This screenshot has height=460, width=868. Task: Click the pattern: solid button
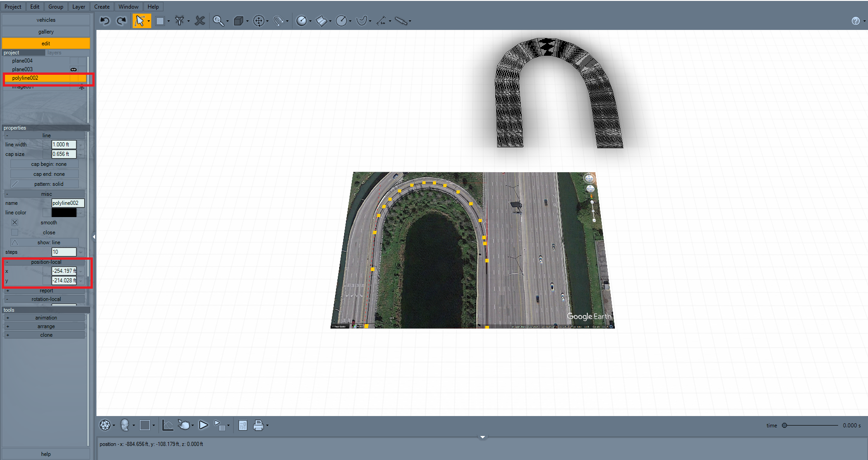[44, 184]
